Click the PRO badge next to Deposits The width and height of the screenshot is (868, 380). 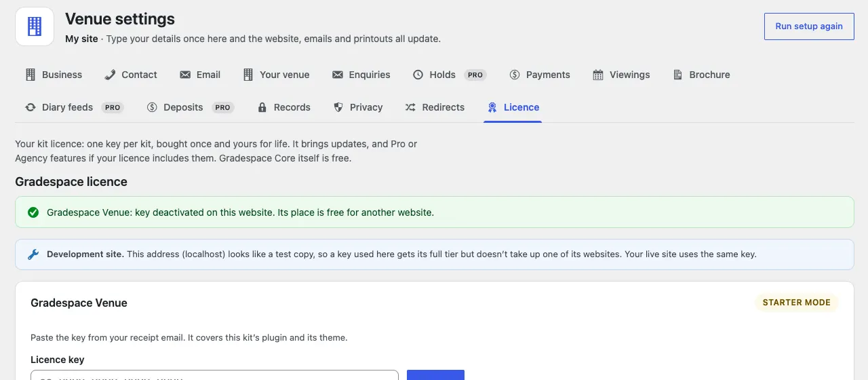[x=223, y=107]
